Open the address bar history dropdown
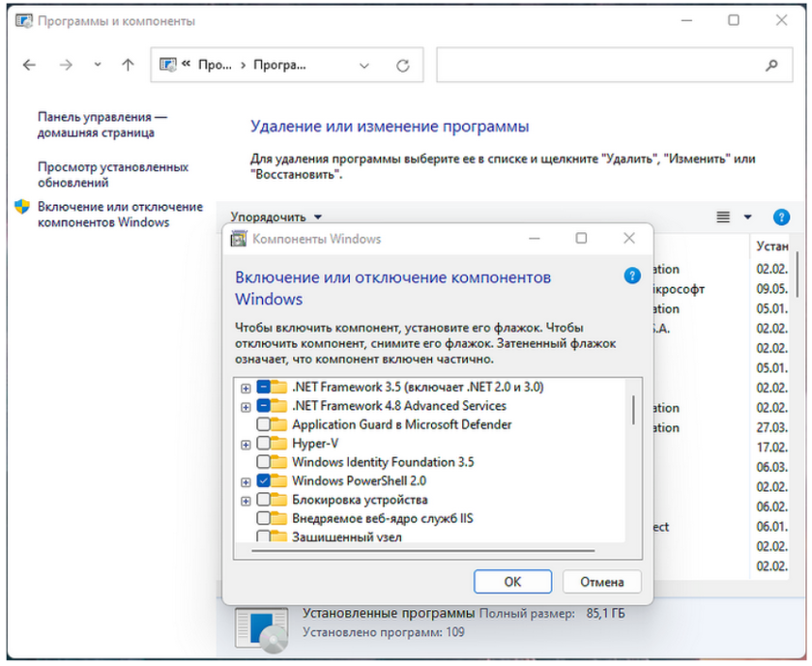The width and height of the screenshot is (812, 666). point(364,66)
